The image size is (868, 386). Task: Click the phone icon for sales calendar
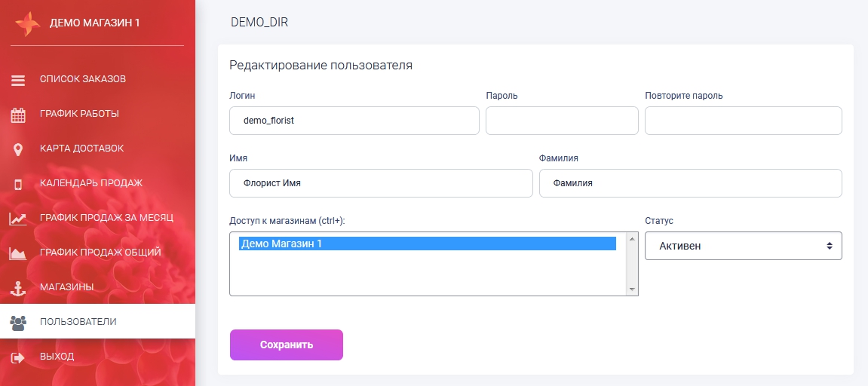coord(18,184)
